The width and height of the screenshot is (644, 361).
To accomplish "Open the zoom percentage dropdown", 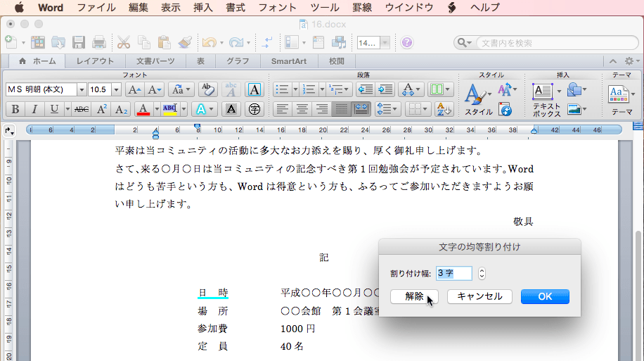I will tap(385, 42).
